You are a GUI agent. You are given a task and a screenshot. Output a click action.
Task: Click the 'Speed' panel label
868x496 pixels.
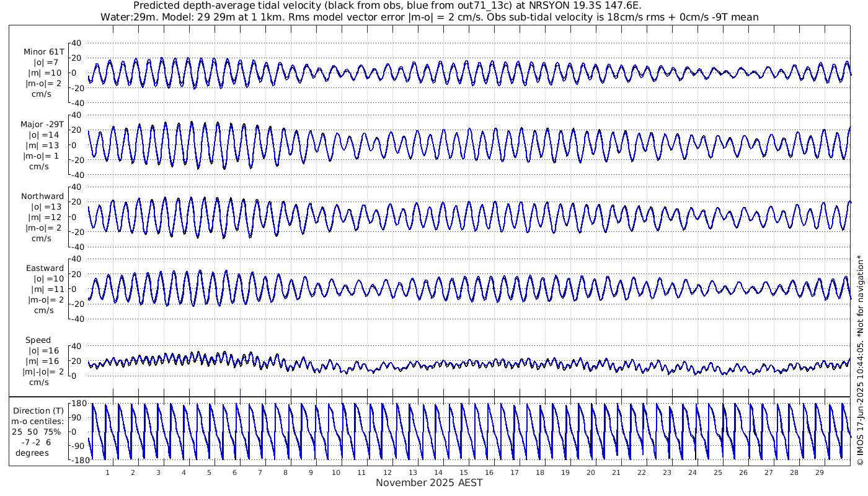(x=38, y=340)
